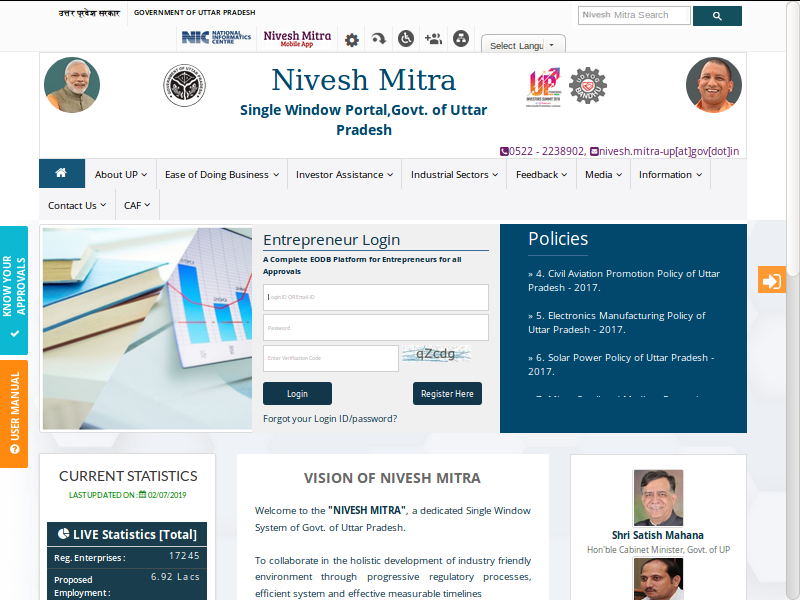Image resolution: width=800 pixels, height=600 pixels.
Task: Select the Feedback menu item
Action: pos(540,173)
